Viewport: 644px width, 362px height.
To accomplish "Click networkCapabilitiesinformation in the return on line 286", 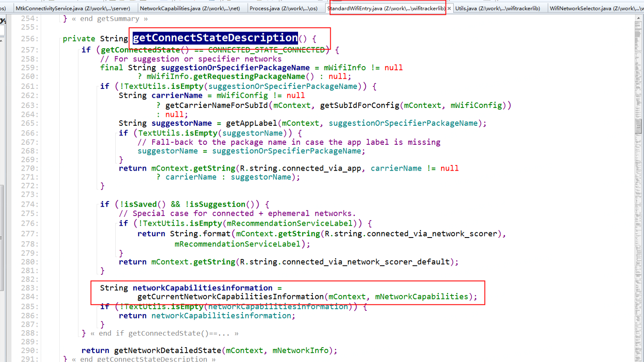I will click(221, 316).
